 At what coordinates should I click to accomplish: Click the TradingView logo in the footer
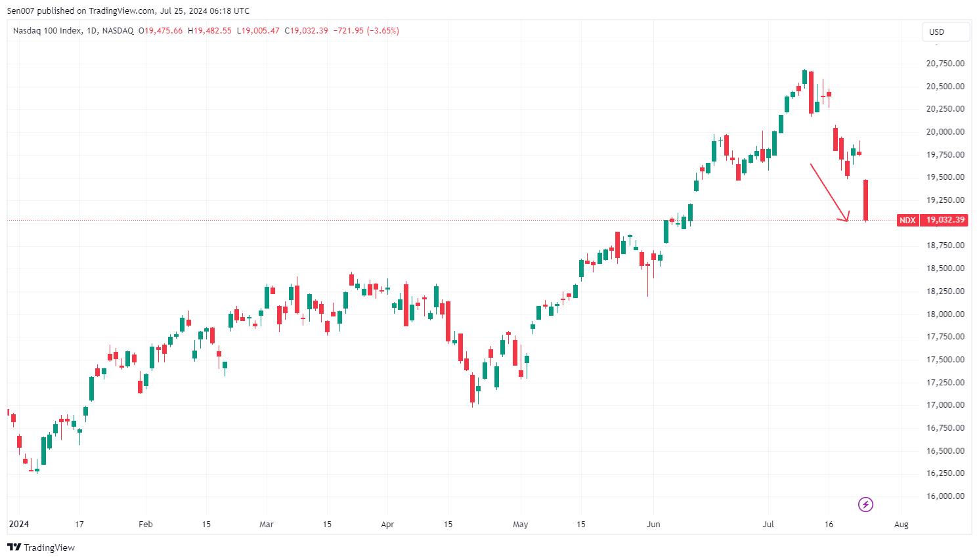41,548
